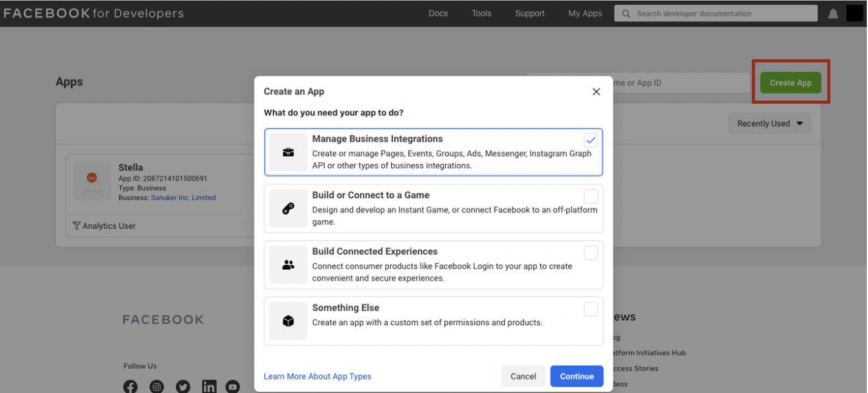
Task: Open Learn More About App Types link
Action: click(317, 376)
